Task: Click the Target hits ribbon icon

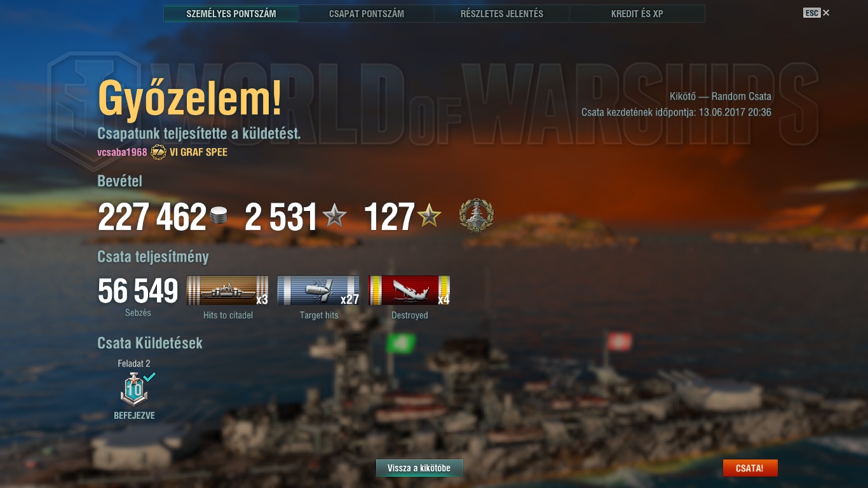Action: point(319,290)
